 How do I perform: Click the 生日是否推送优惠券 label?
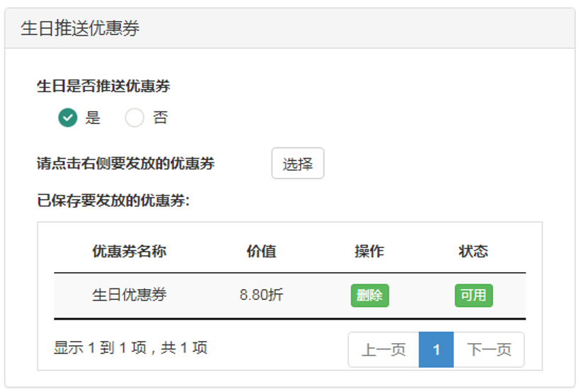(x=104, y=86)
